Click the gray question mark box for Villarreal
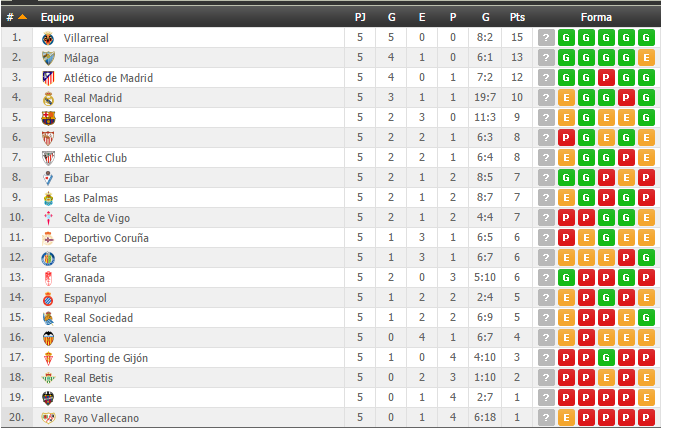Viewport: 675px width, 439px height. (546, 38)
